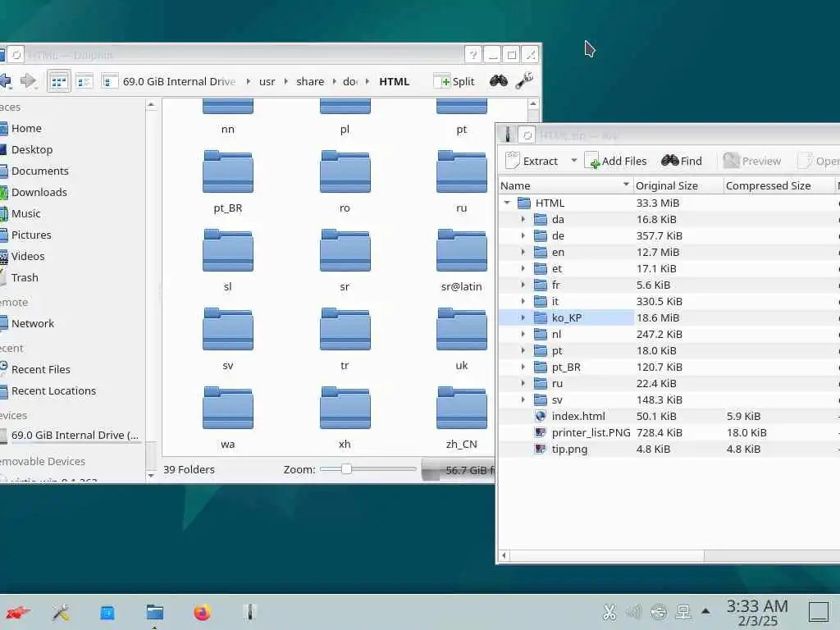The image size is (840, 630).
Task: Sort by Original Size column in Ark
Action: [678, 186]
